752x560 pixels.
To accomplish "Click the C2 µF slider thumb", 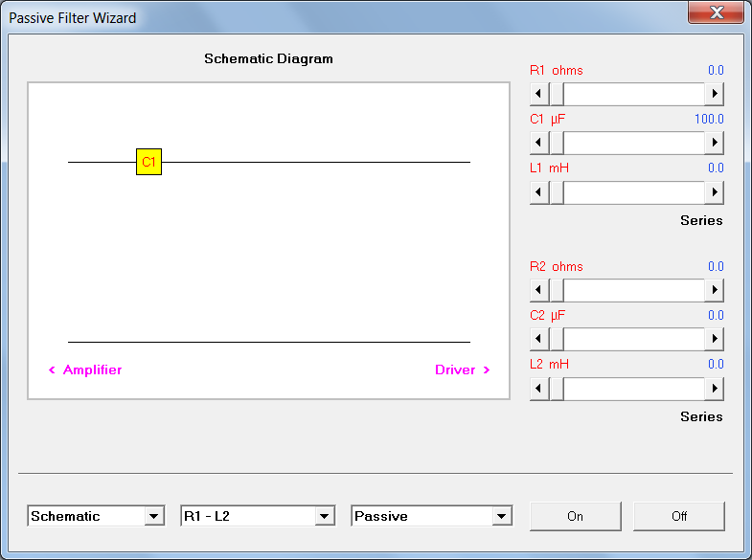I will tap(557, 339).
